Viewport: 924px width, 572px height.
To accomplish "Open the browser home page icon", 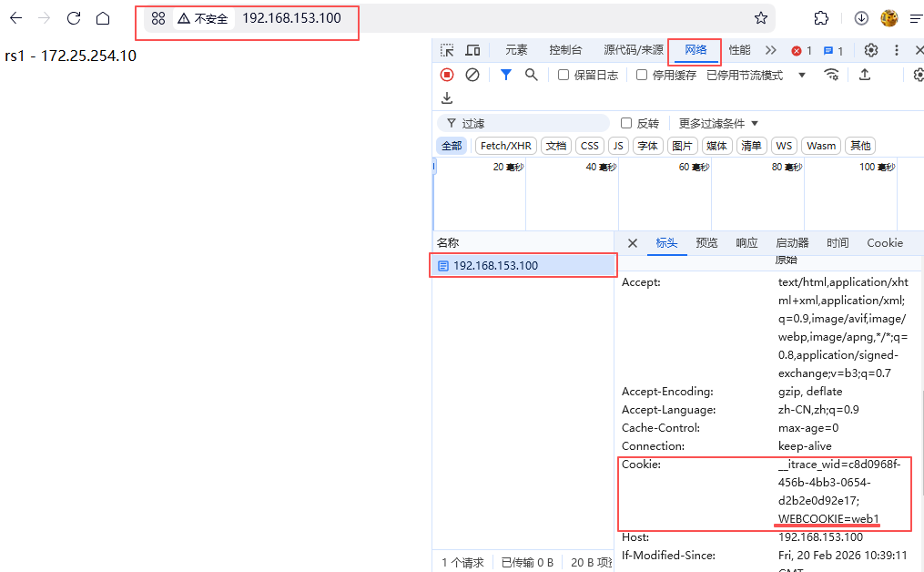I will (103, 18).
